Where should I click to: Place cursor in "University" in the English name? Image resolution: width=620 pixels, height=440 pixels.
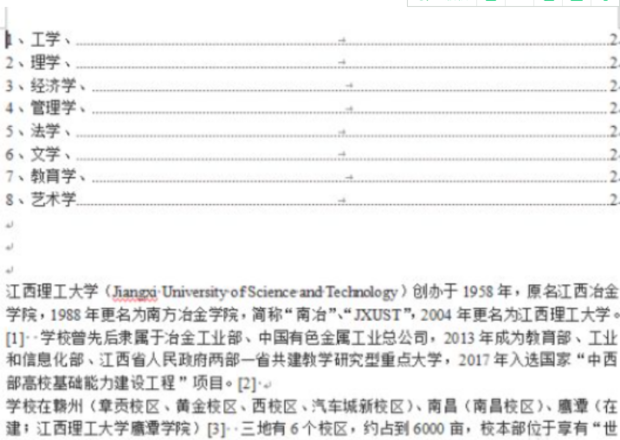194,292
